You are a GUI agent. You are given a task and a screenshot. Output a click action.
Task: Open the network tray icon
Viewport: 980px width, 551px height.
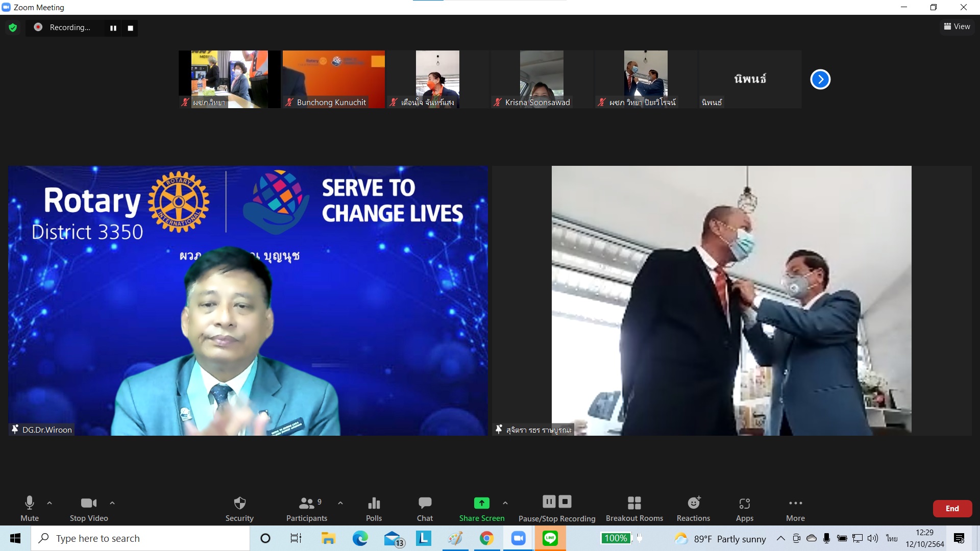tap(857, 538)
